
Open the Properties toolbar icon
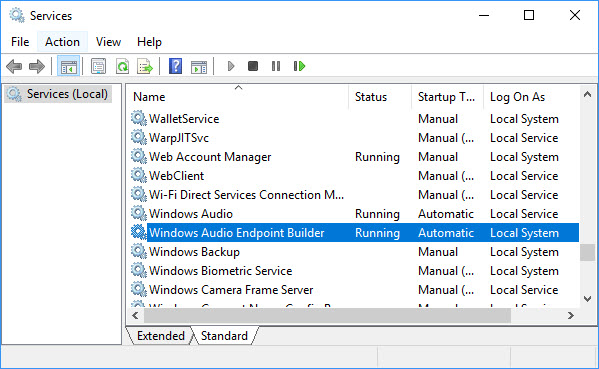99,66
